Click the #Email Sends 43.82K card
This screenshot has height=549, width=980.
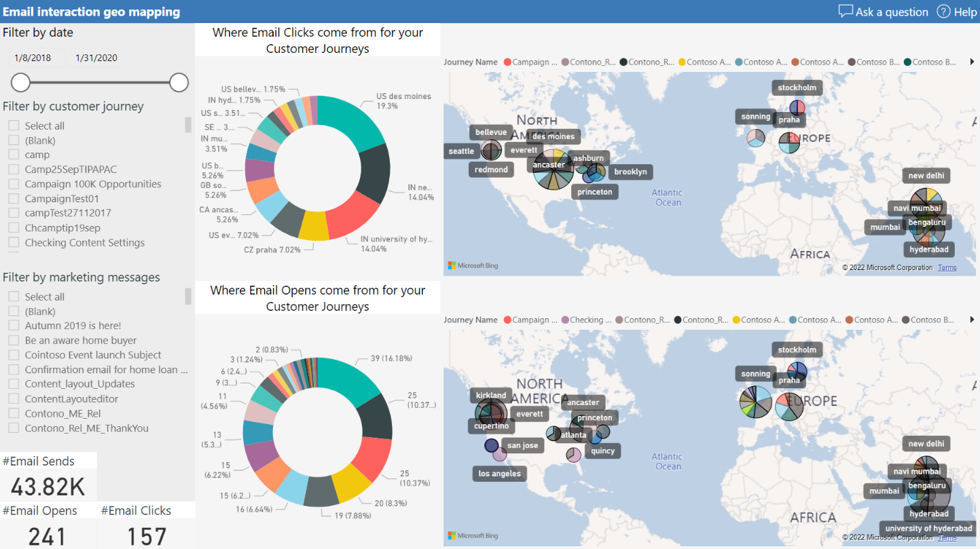tap(48, 477)
